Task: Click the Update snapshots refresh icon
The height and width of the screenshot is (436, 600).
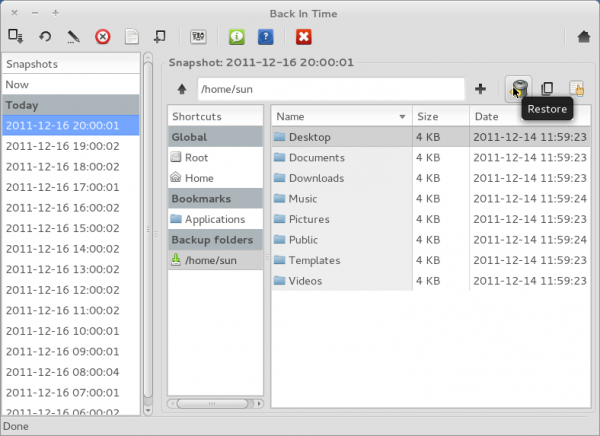Action: pyautogui.click(x=45, y=37)
